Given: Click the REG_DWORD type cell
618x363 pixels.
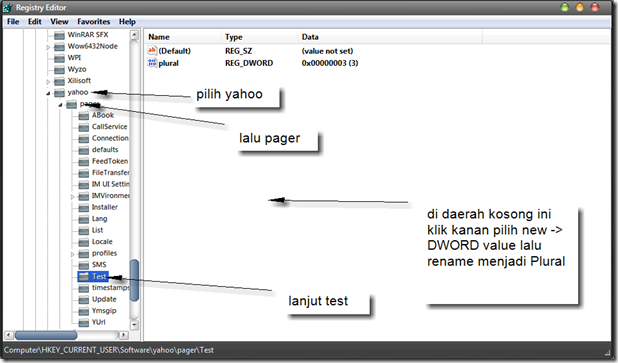Looking at the screenshot, I should point(249,63).
